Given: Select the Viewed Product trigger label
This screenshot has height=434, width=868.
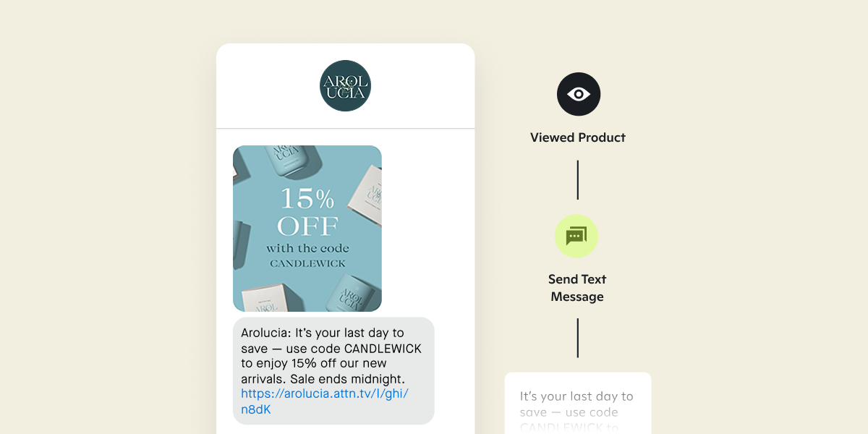Looking at the screenshot, I should pos(578,137).
